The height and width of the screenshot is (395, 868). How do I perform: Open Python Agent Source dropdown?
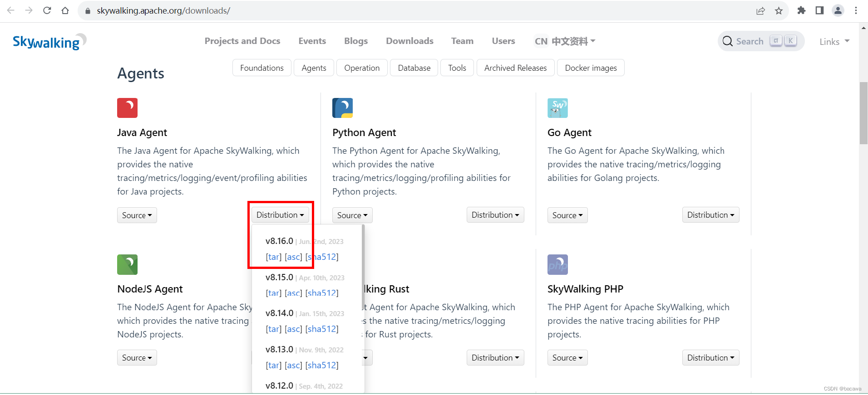pos(352,215)
